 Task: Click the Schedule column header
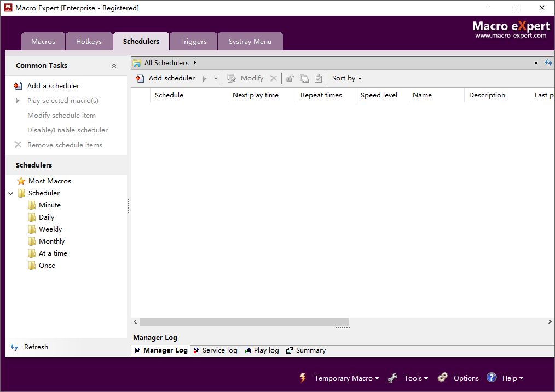[x=189, y=95]
